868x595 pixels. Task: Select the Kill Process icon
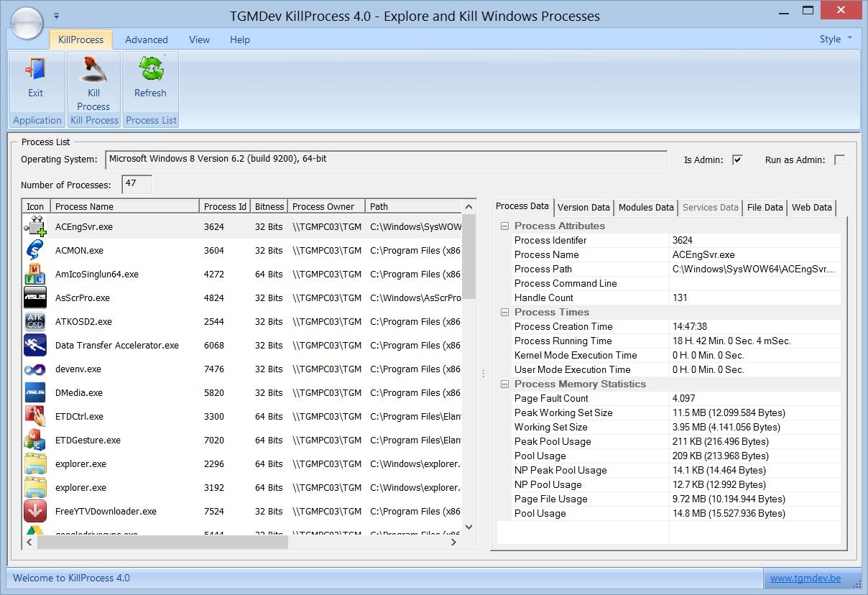[x=93, y=70]
